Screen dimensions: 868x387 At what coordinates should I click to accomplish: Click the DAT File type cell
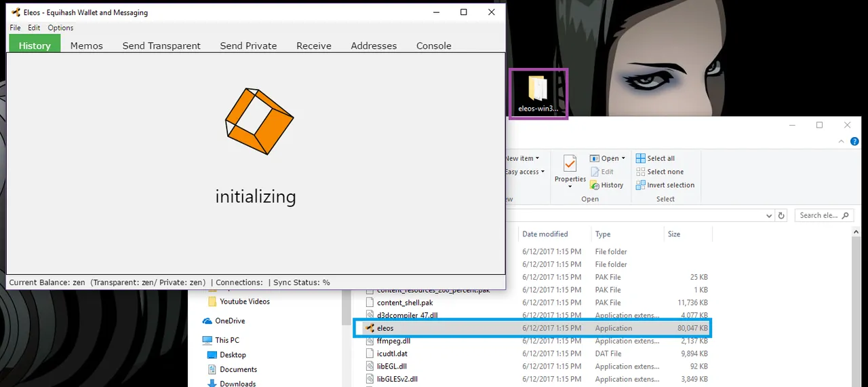608,354
